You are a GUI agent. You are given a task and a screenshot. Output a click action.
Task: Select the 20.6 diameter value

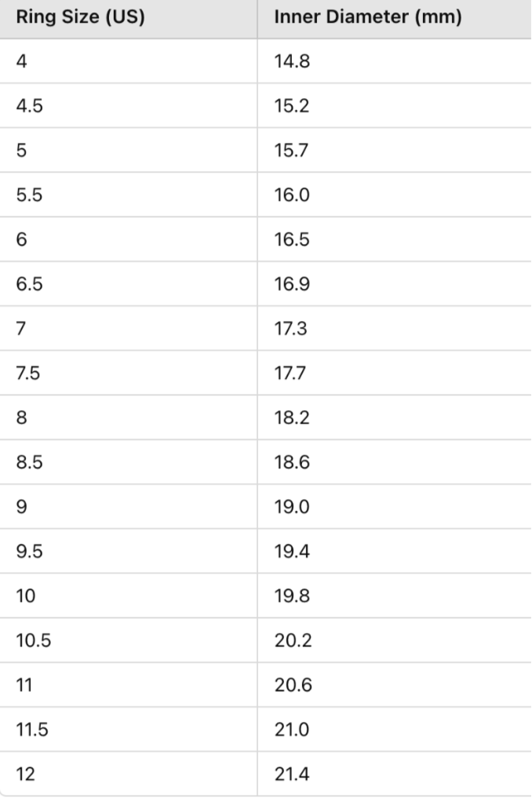point(293,685)
